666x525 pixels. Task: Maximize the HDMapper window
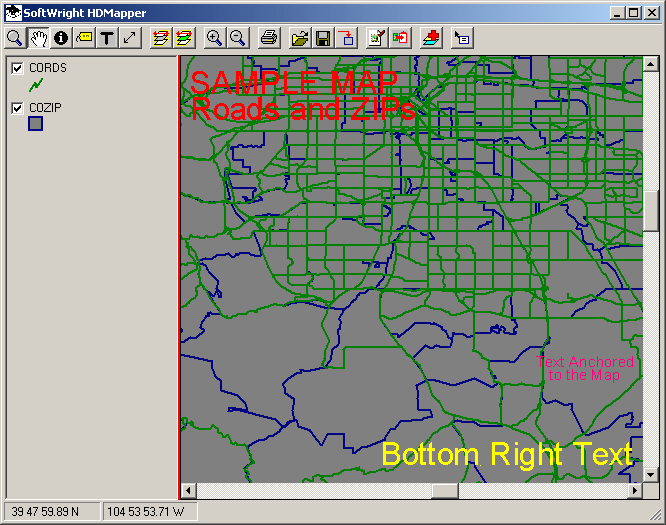tap(633, 13)
